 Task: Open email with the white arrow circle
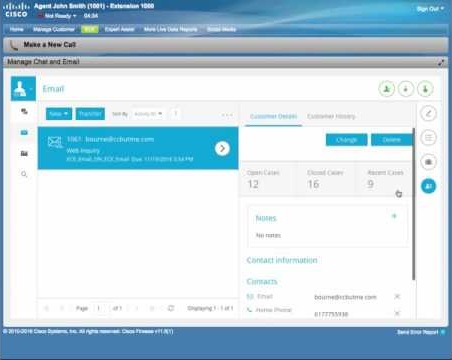222,148
